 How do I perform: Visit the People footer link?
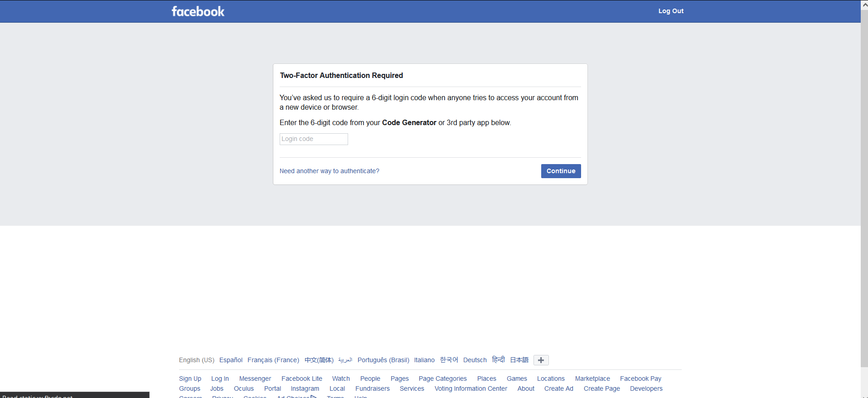tap(370, 379)
